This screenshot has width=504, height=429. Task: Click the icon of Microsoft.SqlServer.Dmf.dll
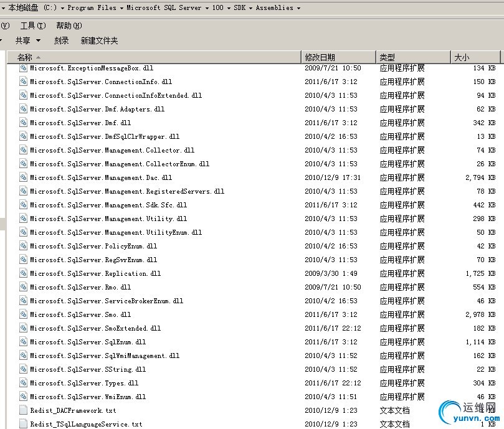tap(23, 123)
